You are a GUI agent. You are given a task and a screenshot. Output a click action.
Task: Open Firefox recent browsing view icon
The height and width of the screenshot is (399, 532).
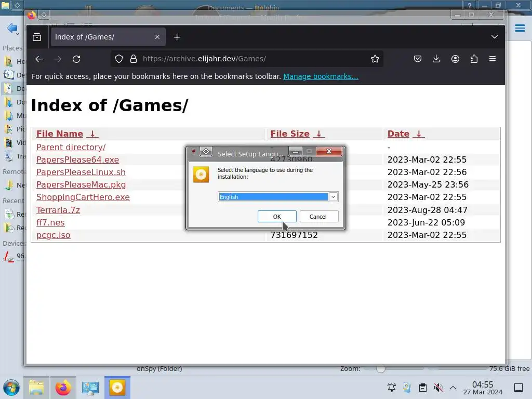tap(37, 37)
